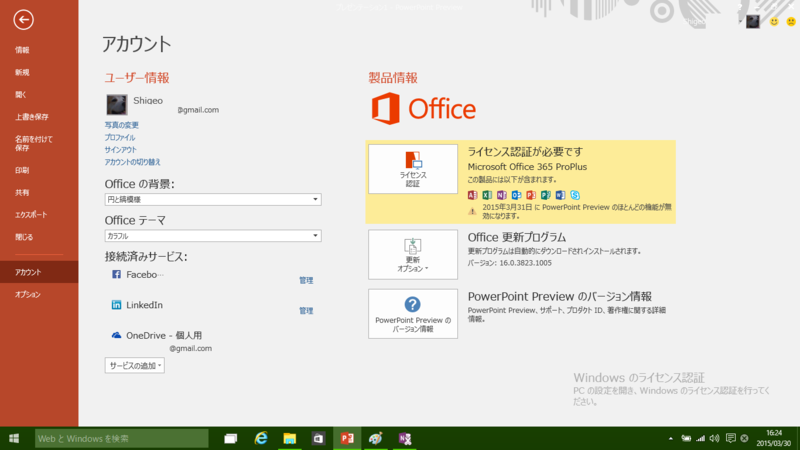Click the LinkedIn service icon
This screenshot has width=800, height=450.
click(116, 305)
